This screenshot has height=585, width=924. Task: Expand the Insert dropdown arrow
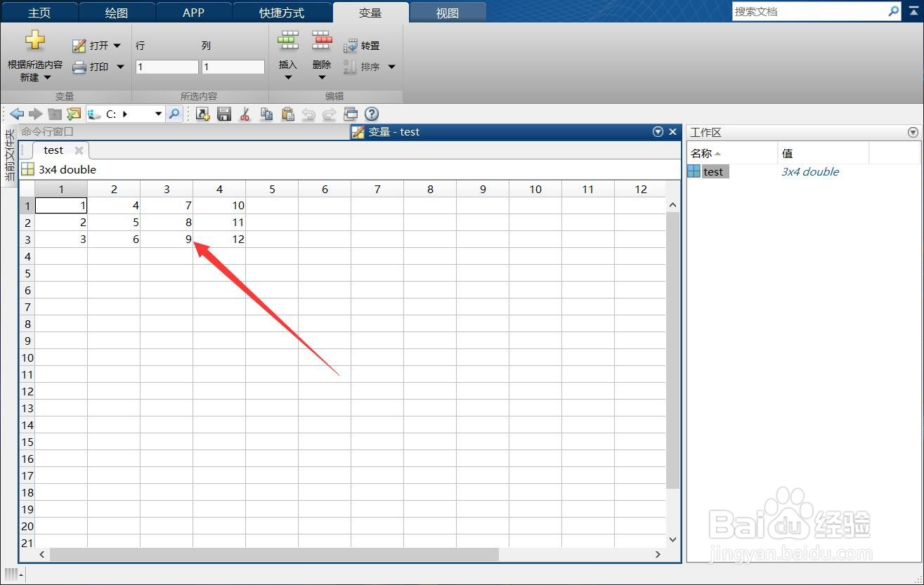[x=288, y=77]
